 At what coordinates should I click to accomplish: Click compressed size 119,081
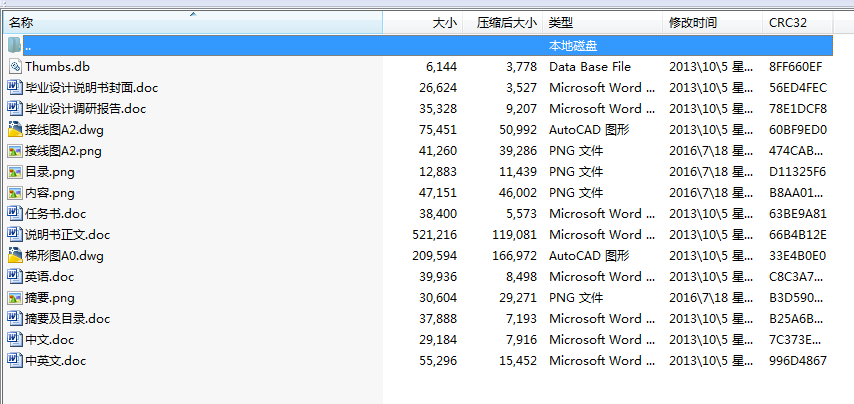(515, 235)
